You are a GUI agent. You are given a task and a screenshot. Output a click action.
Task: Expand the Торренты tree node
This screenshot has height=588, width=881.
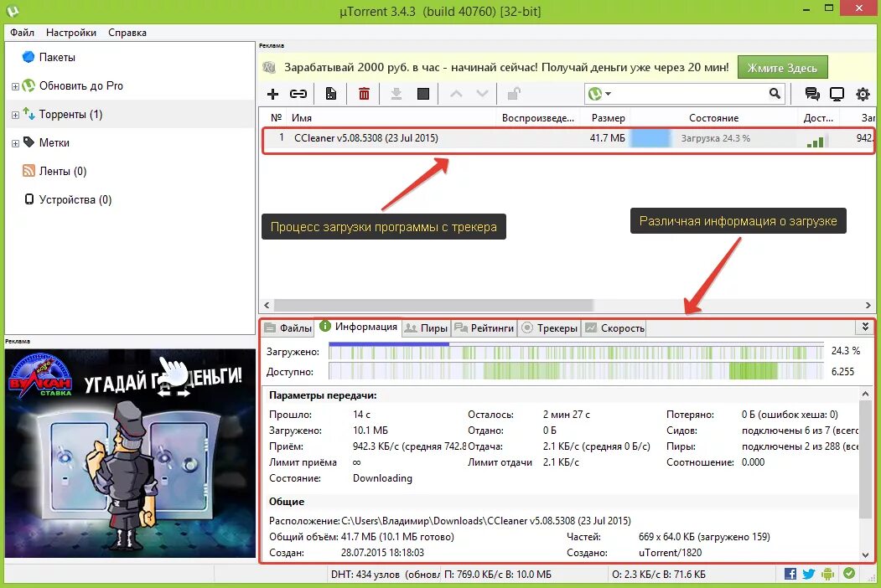click(15, 115)
